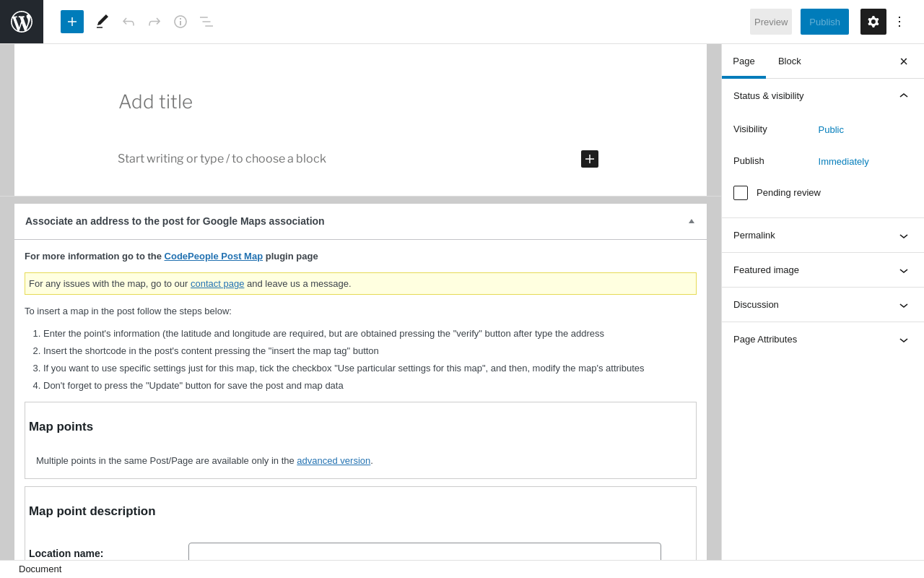Select the pencil Tools icon
Viewport: 924px width, 578px height.
click(x=103, y=22)
